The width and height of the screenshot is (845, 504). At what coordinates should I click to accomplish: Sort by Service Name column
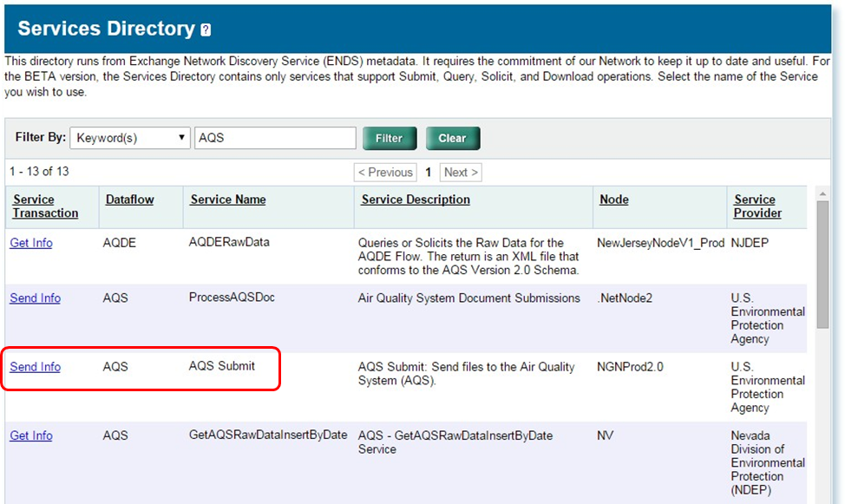pos(227,199)
